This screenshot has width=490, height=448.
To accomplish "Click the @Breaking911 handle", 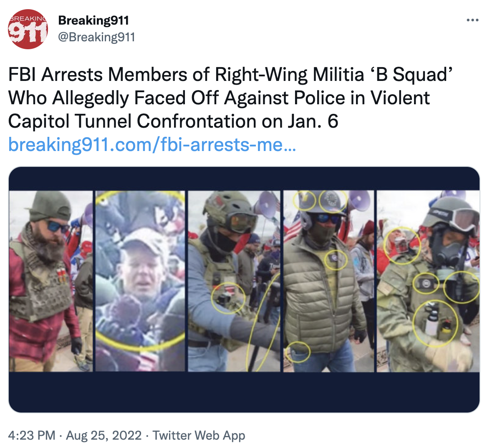I will coord(96,37).
